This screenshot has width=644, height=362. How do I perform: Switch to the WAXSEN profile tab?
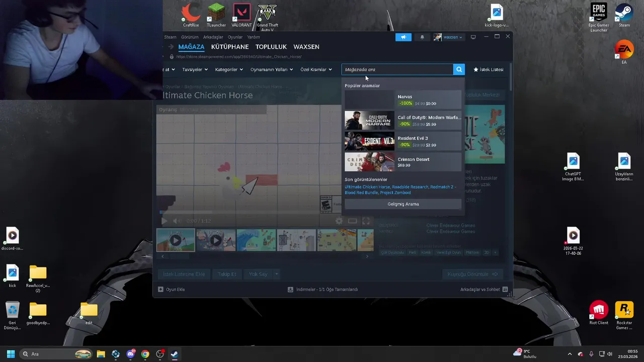306,47
